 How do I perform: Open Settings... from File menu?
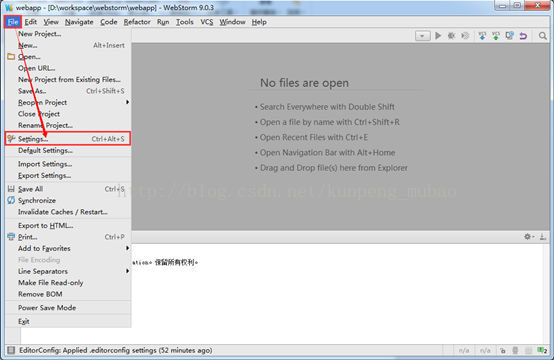pyautogui.click(x=68, y=139)
